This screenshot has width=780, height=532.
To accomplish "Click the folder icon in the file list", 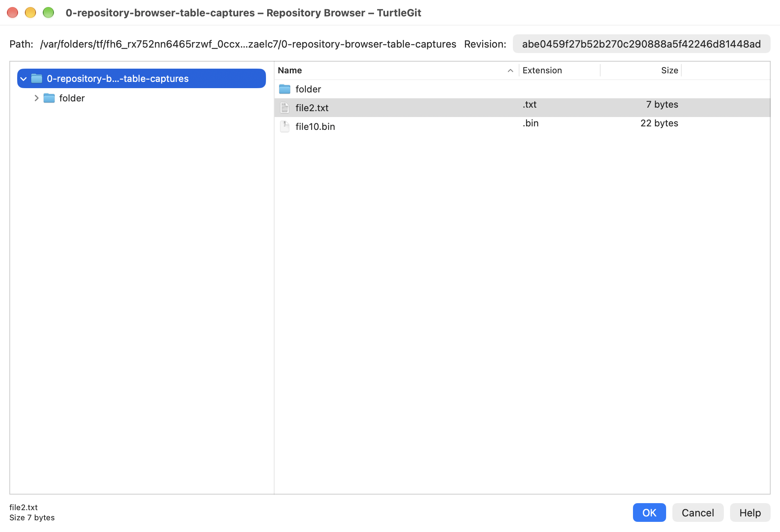I will (x=285, y=89).
